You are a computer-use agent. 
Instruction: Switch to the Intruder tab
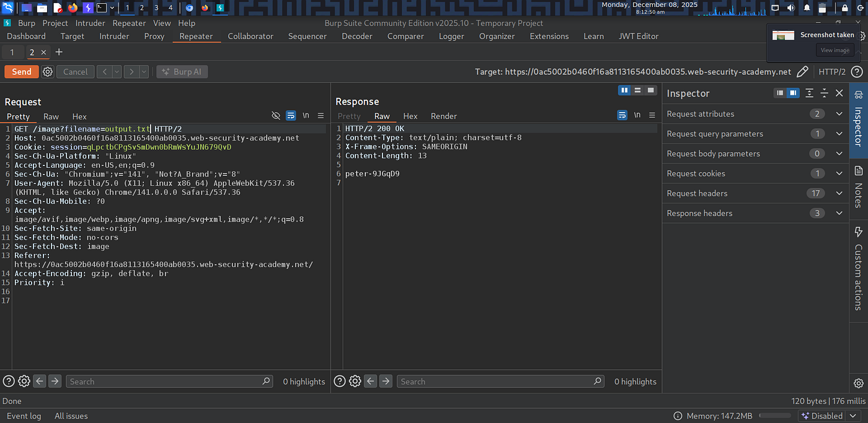click(114, 36)
